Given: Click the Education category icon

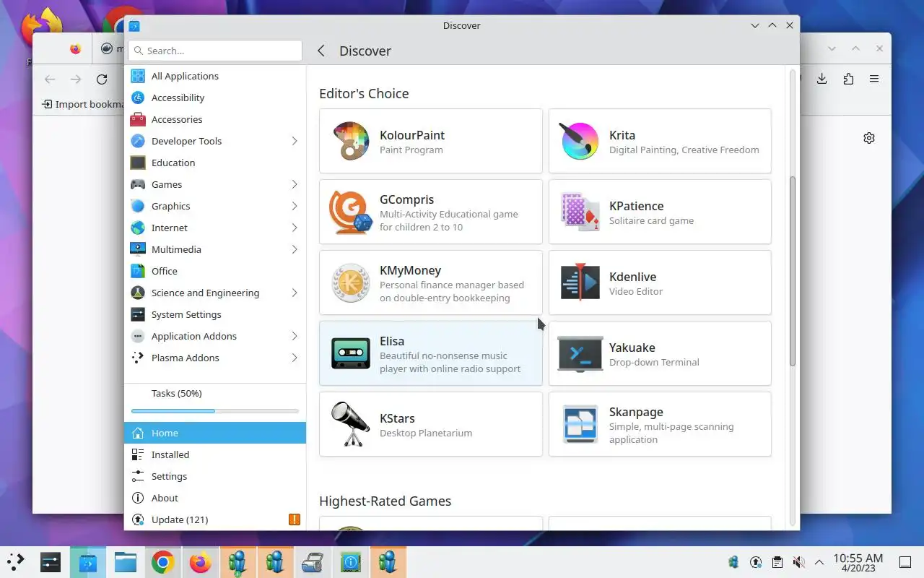Looking at the screenshot, I should [x=138, y=163].
